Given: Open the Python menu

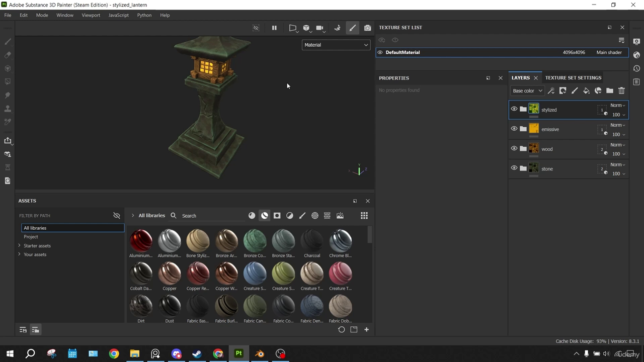Looking at the screenshot, I should coord(144,15).
